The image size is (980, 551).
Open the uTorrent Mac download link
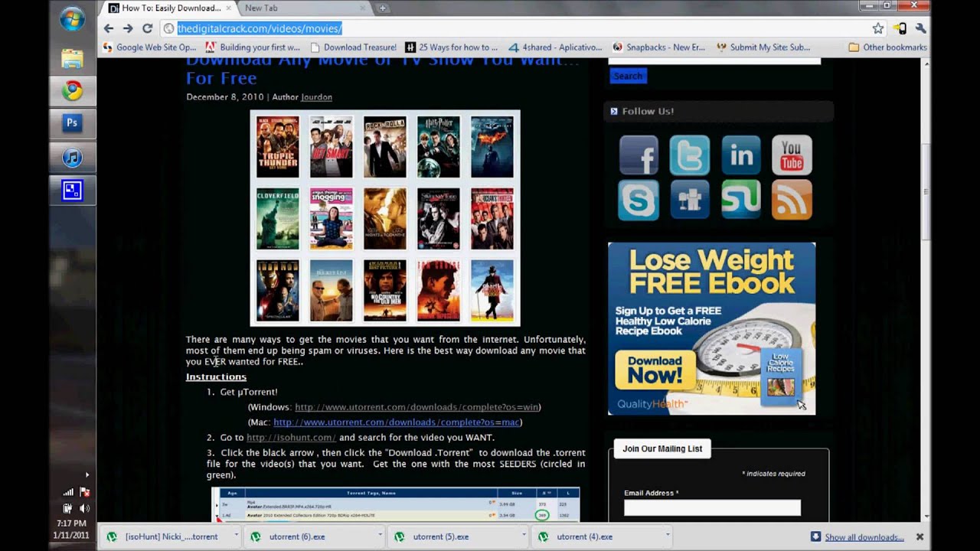pyautogui.click(x=397, y=422)
